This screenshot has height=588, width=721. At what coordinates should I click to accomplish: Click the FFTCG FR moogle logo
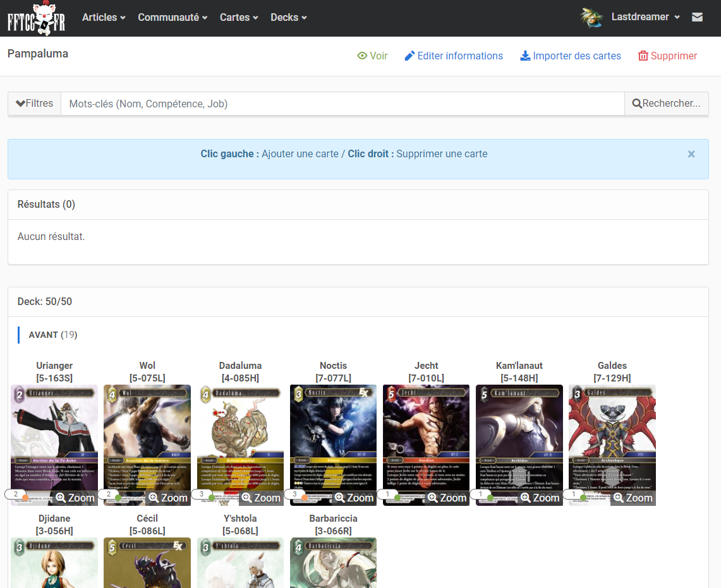coord(36,18)
